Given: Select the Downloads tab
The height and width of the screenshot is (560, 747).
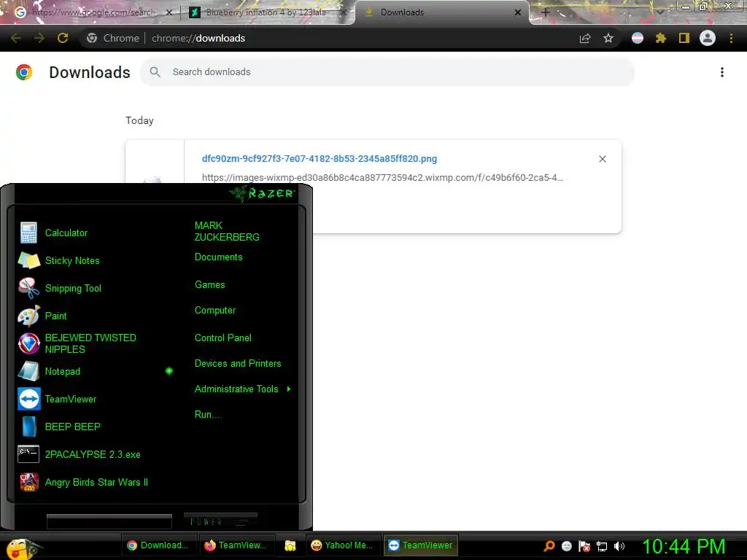Looking at the screenshot, I should (442, 12).
